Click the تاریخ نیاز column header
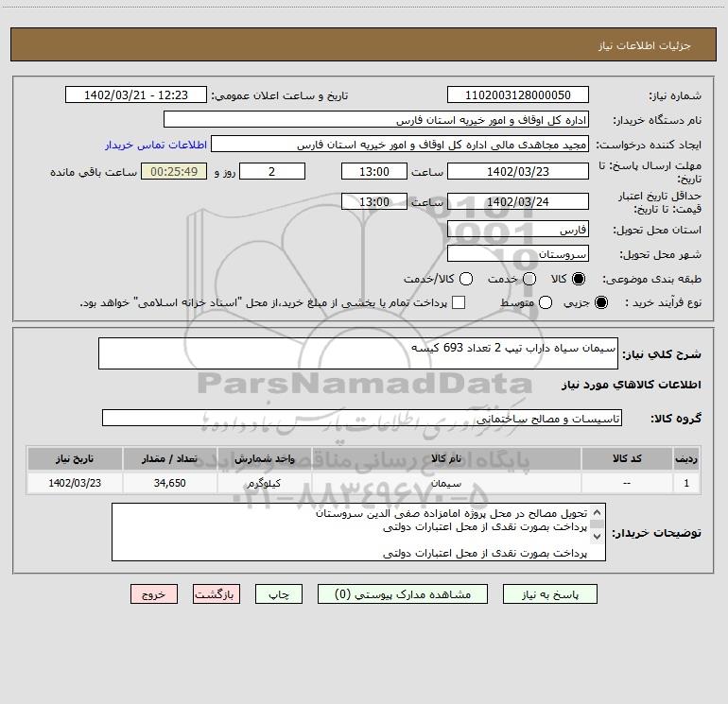This screenshot has height=704, width=728. [75, 458]
